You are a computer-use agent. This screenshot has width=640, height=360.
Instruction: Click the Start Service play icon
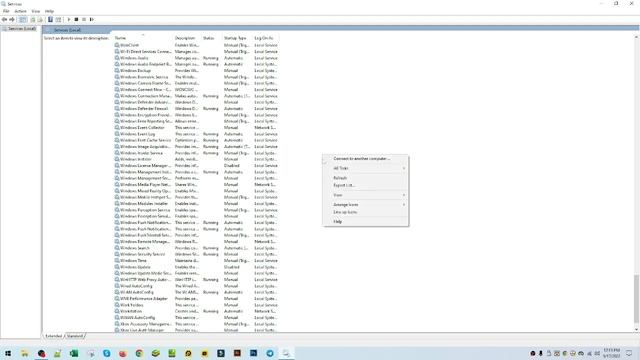pyautogui.click(x=69, y=20)
